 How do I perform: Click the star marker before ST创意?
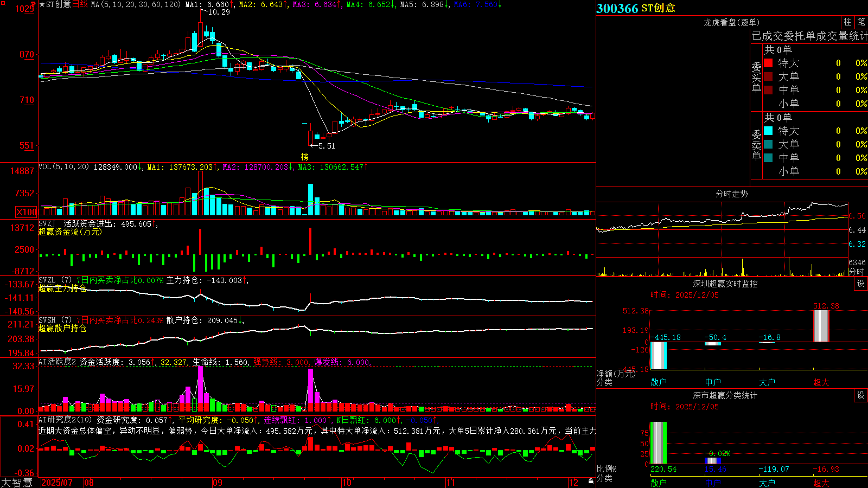42,4
